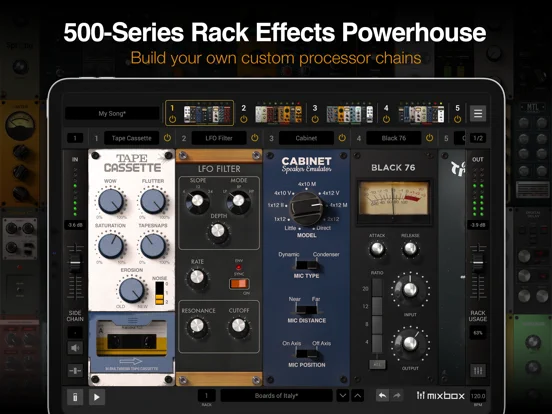
Task: Toggle power for rack 2
Action: (244, 119)
